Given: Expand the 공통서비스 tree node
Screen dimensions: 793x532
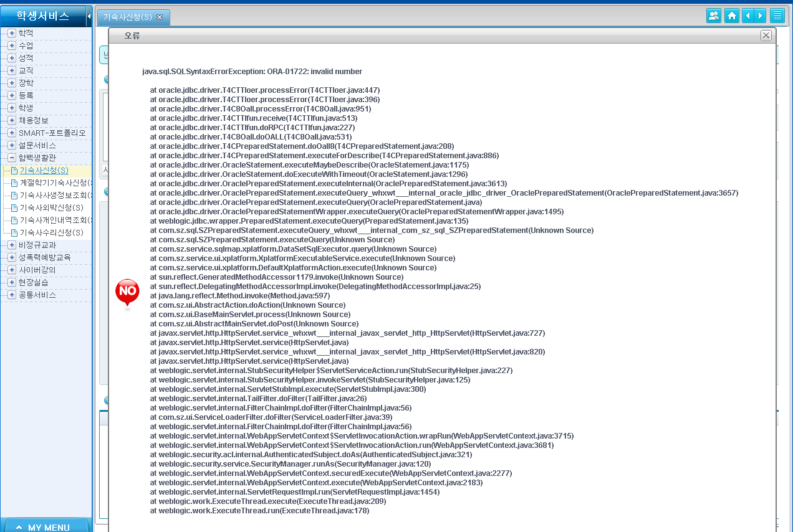Looking at the screenshot, I should coord(12,295).
